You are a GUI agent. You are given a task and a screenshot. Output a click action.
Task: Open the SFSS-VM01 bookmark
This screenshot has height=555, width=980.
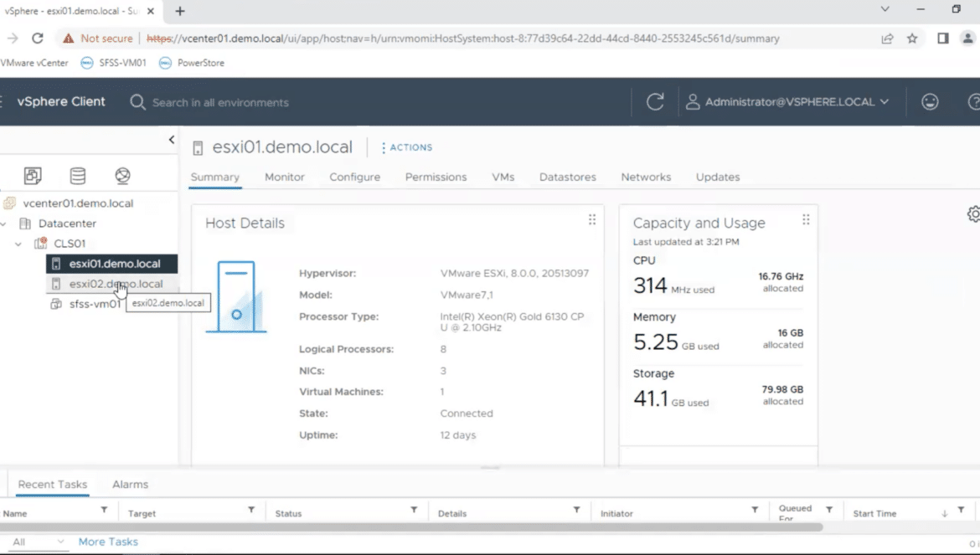pyautogui.click(x=115, y=63)
